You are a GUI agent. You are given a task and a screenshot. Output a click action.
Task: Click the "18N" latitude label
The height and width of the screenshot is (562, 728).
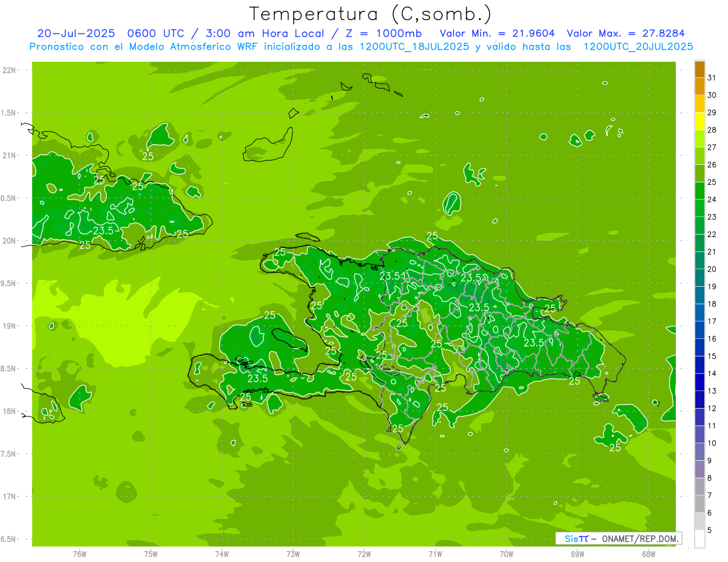pyautogui.click(x=8, y=411)
